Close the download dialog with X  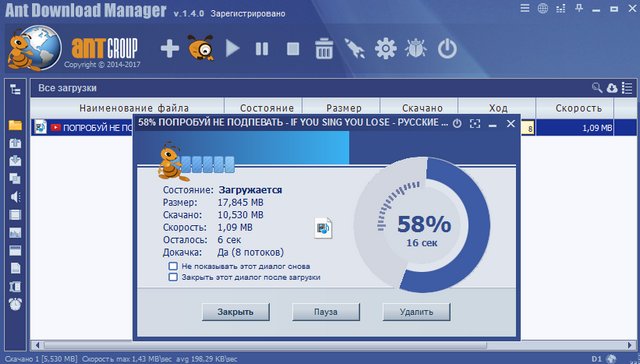[511, 124]
